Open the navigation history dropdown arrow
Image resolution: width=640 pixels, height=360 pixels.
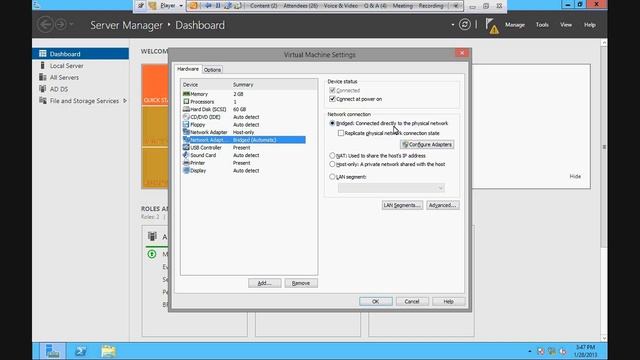pos(71,24)
